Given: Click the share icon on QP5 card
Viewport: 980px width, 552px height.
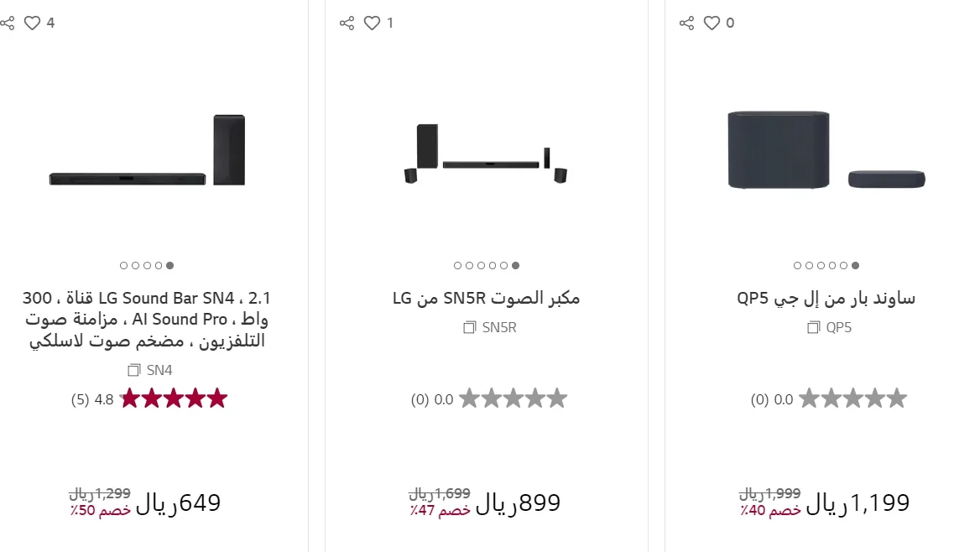Looking at the screenshot, I should [x=686, y=23].
